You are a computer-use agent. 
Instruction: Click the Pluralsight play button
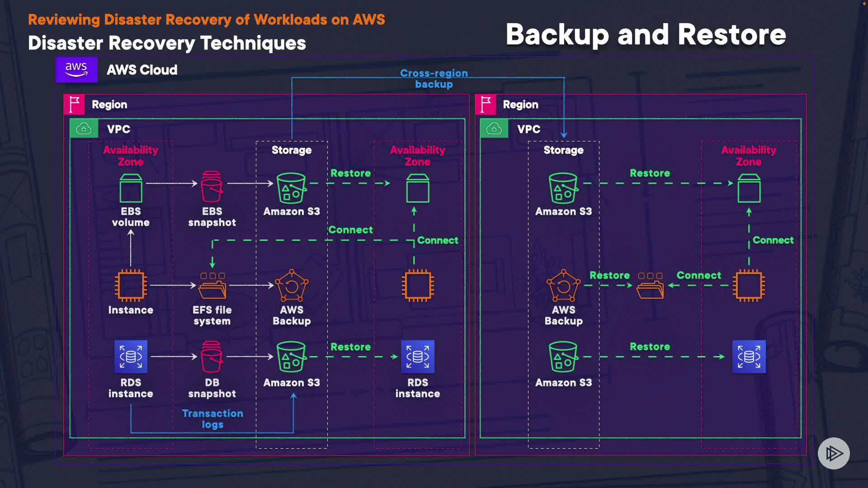tap(833, 453)
